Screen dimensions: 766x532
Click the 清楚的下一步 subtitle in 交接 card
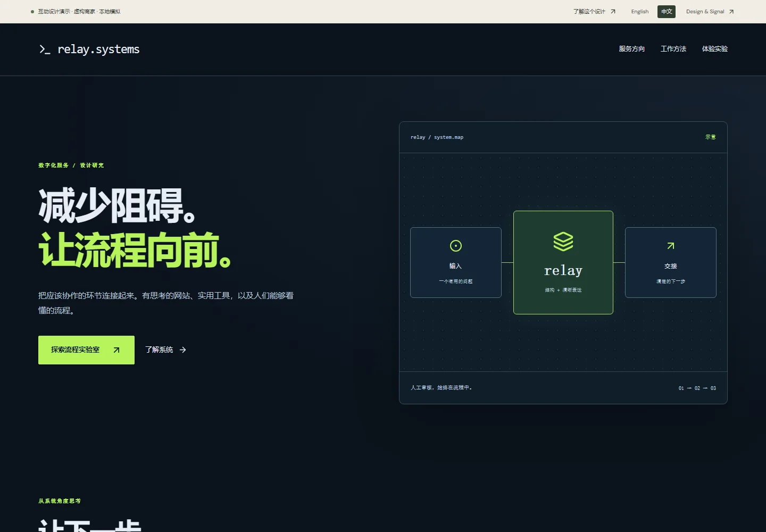coord(671,281)
